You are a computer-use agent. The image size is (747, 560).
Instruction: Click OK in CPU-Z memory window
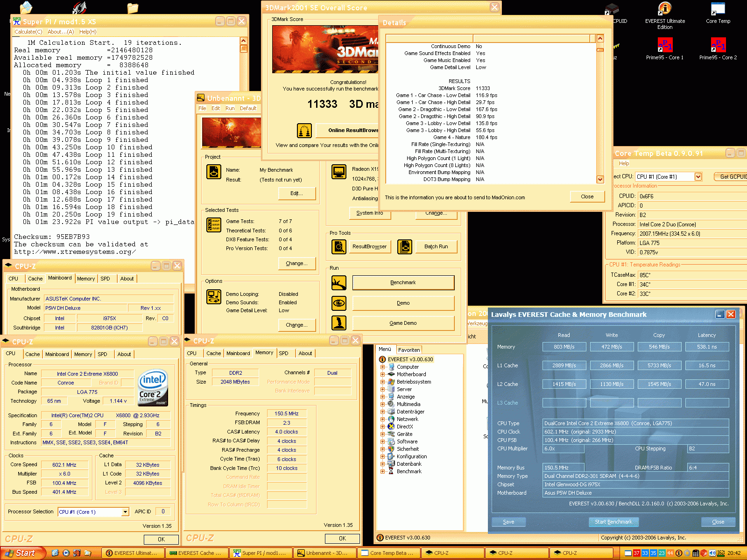[x=342, y=538]
